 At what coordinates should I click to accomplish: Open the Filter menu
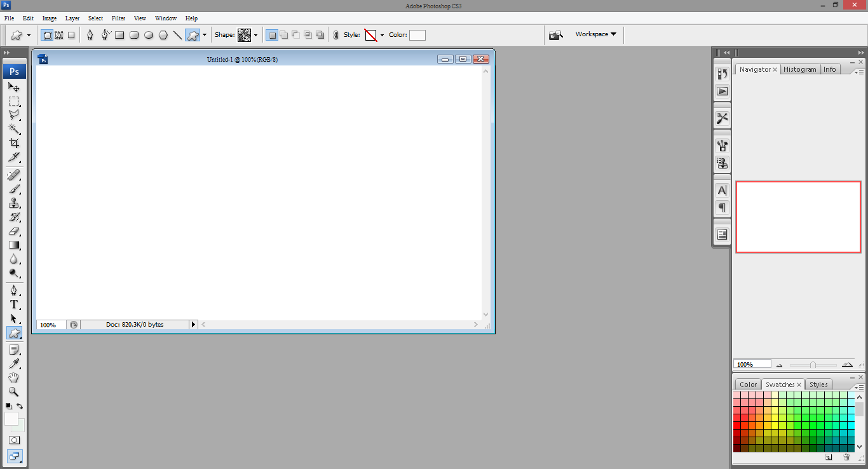pos(118,18)
